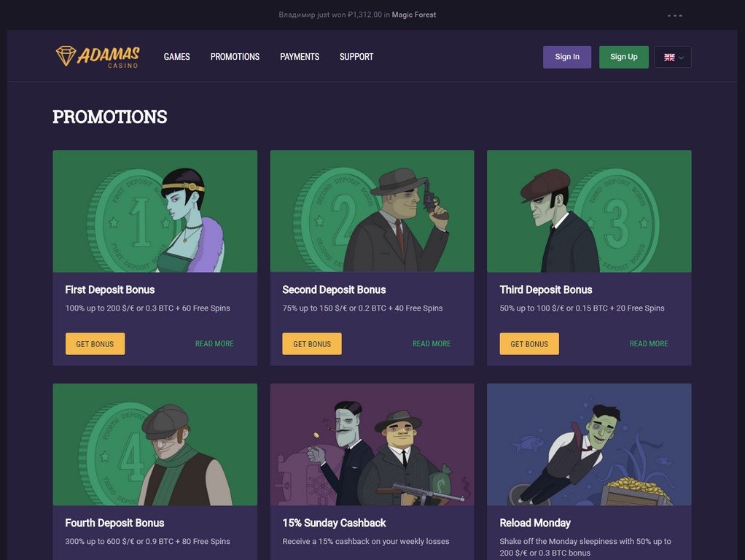Open the Games menu

click(x=176, y=57)
